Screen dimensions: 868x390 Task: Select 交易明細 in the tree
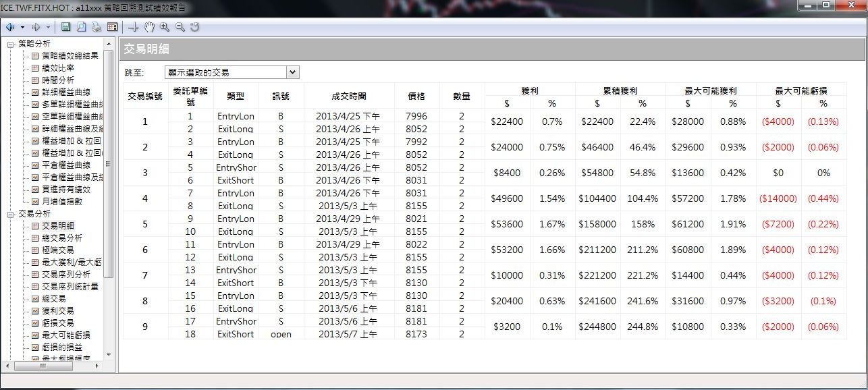click(58, 226)
